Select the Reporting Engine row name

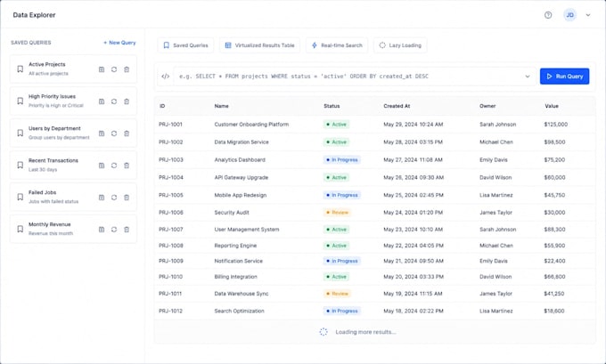pyautogui.click(x=235, y=246)
